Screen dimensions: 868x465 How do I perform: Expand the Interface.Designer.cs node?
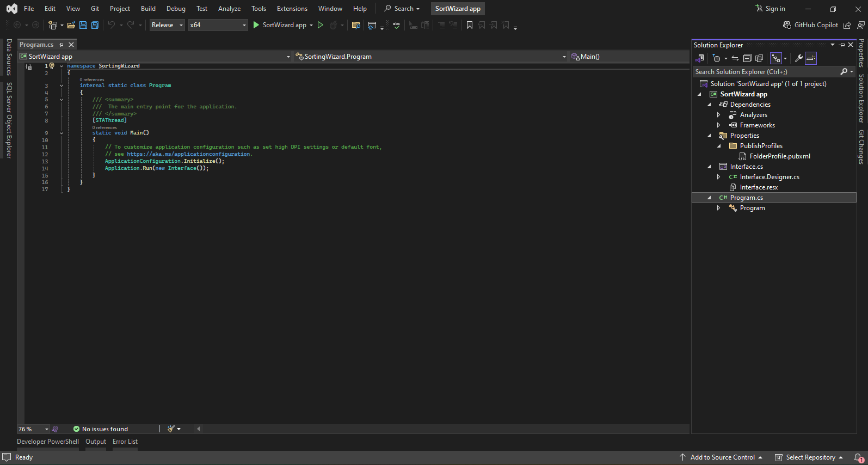tap(719, 177)
